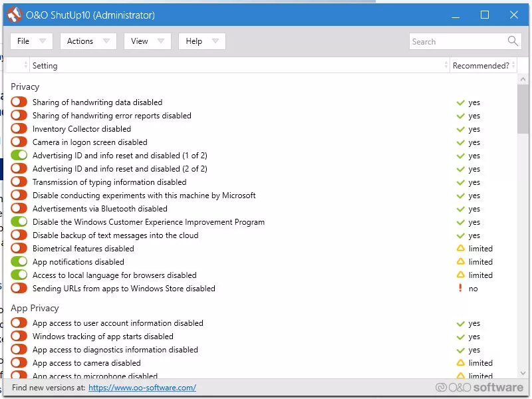Click warning triangle icon for App notifications disabled
Image resolution: width=532 pixels, height=399 pixels.
click(460, 261)
